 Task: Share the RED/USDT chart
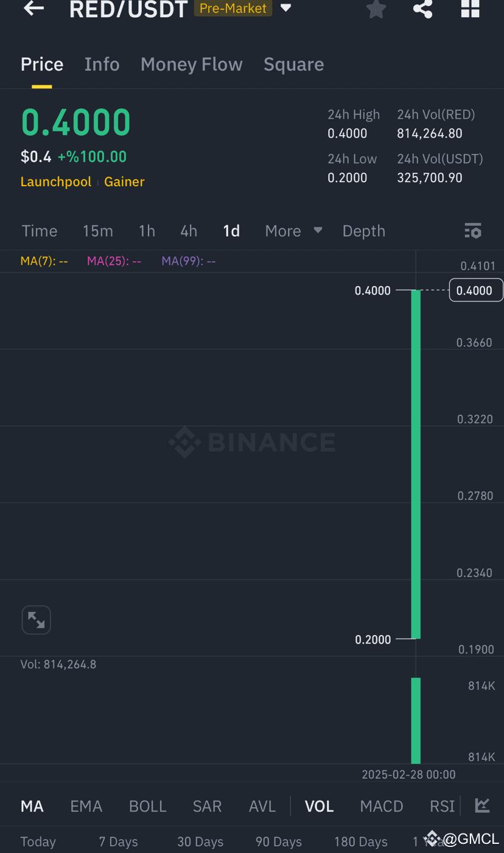click(x=422, y=9)
